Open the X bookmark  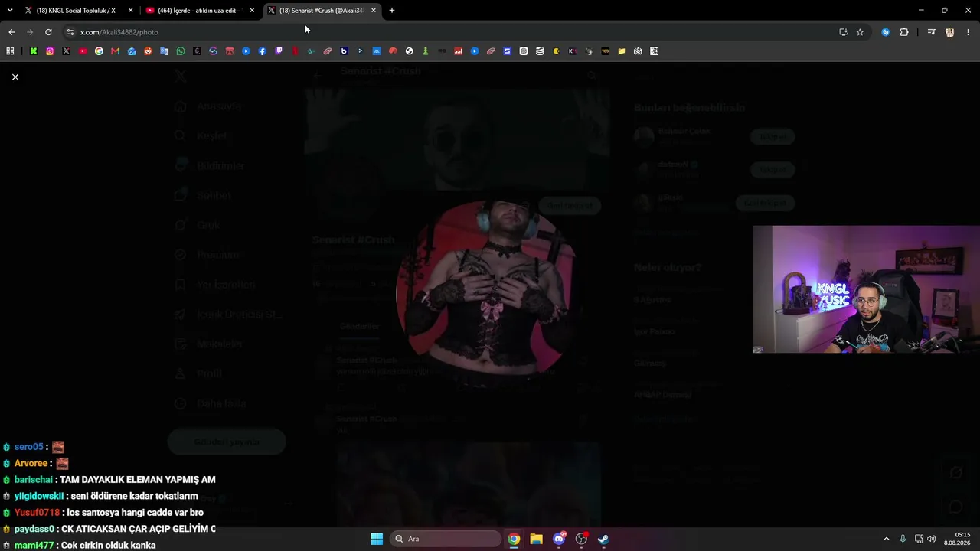pyautogui.click(x=67, y=51)
